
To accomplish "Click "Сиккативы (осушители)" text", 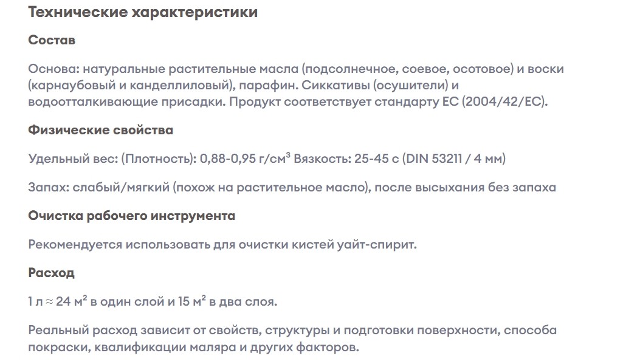I will click(x=375, y=85).
